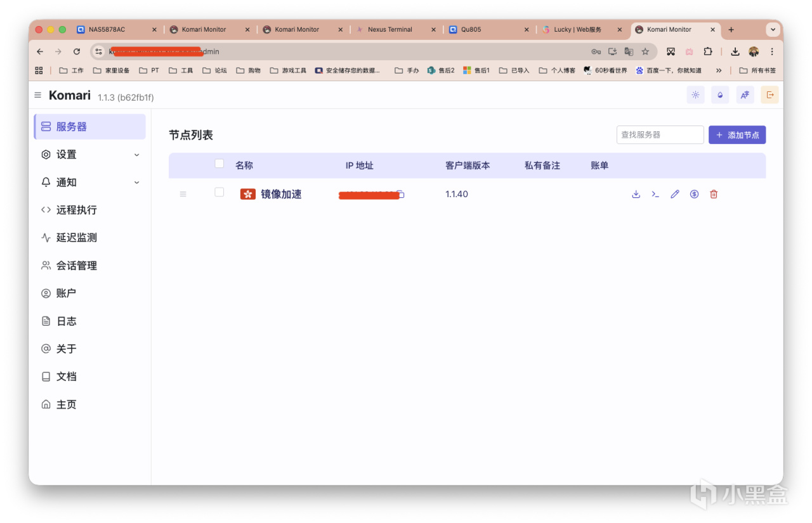Click the Google Translate icon in address bar

(629, 52)
